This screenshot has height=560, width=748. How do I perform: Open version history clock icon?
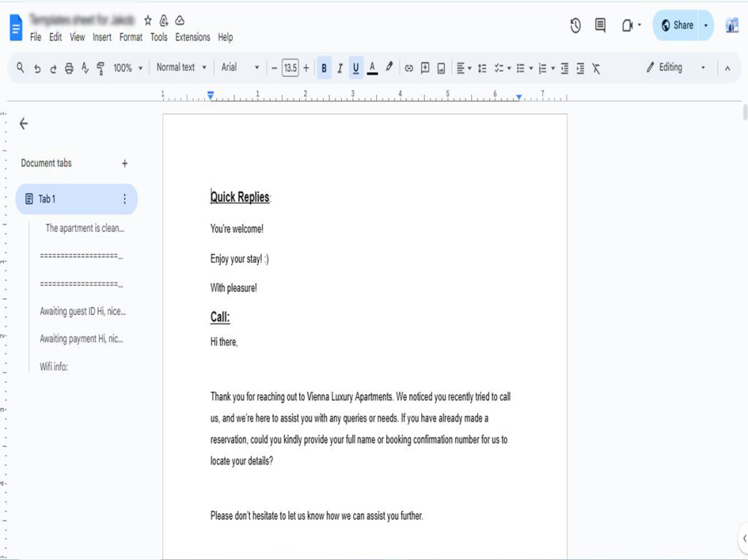pos(575,25)
